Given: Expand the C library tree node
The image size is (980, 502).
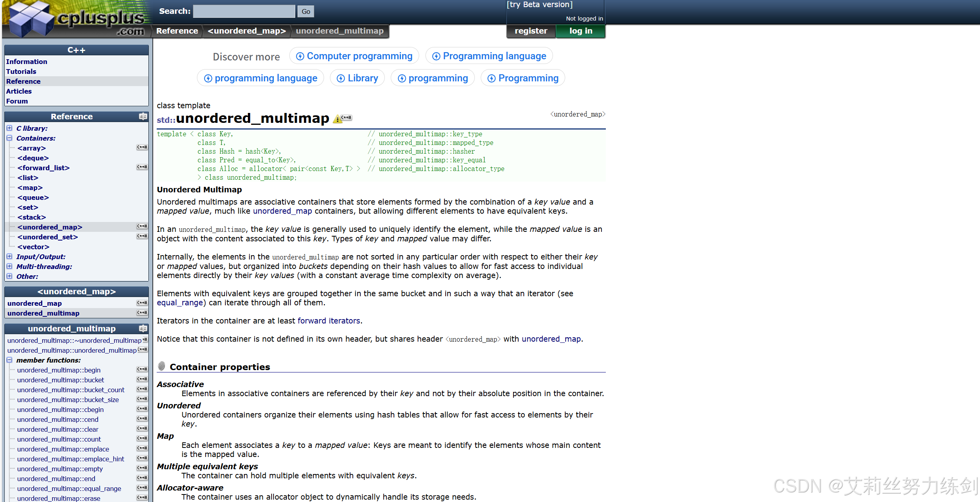Looking at the screenshot, I should [9, 128].
